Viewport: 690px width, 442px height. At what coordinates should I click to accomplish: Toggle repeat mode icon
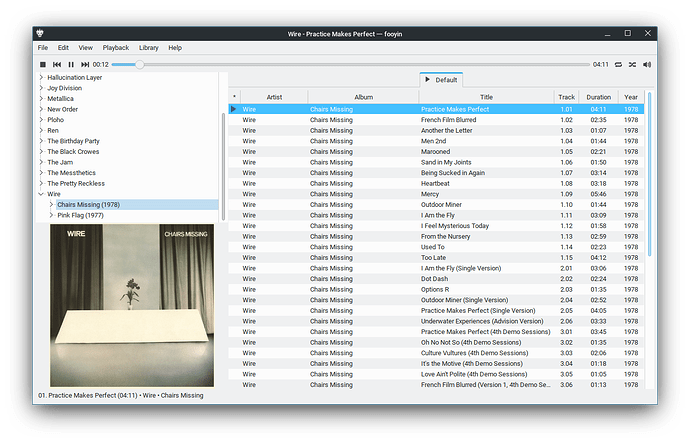tap(619, 64)
